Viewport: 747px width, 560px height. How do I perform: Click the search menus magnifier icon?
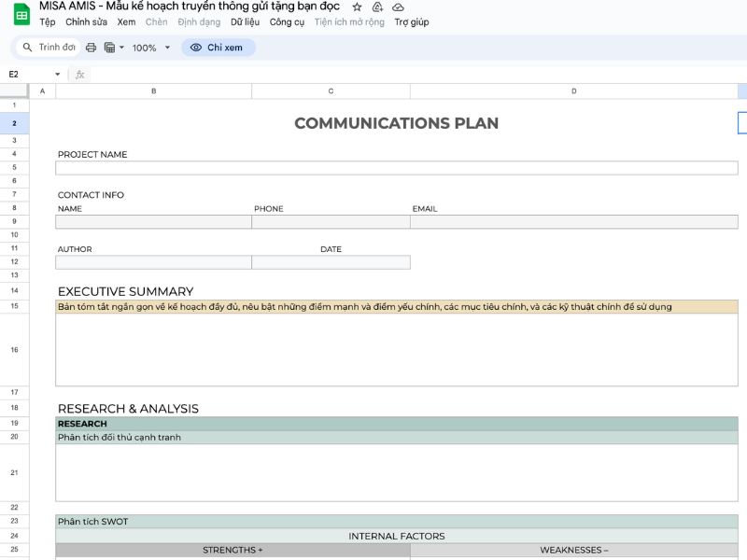[x=28, y=48]
